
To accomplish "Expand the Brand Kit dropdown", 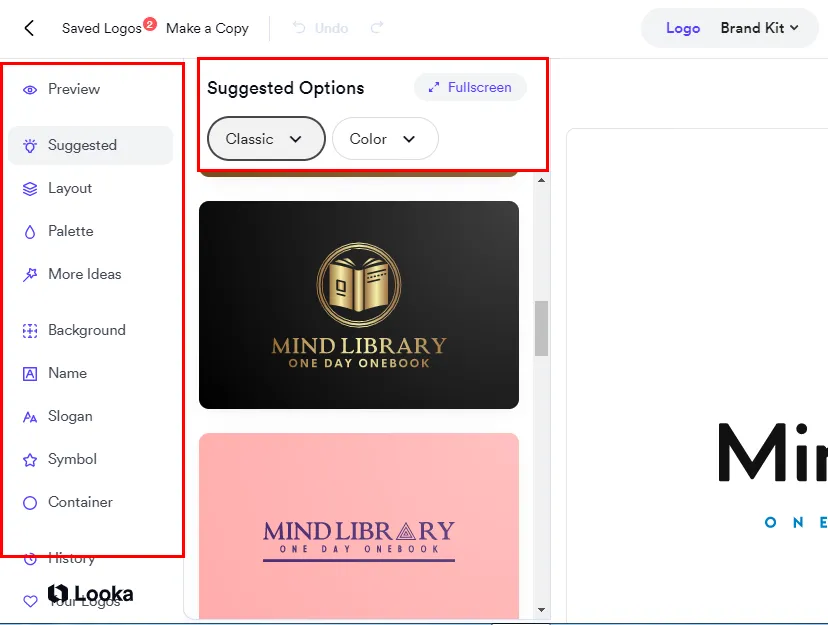I will (759, 28).
